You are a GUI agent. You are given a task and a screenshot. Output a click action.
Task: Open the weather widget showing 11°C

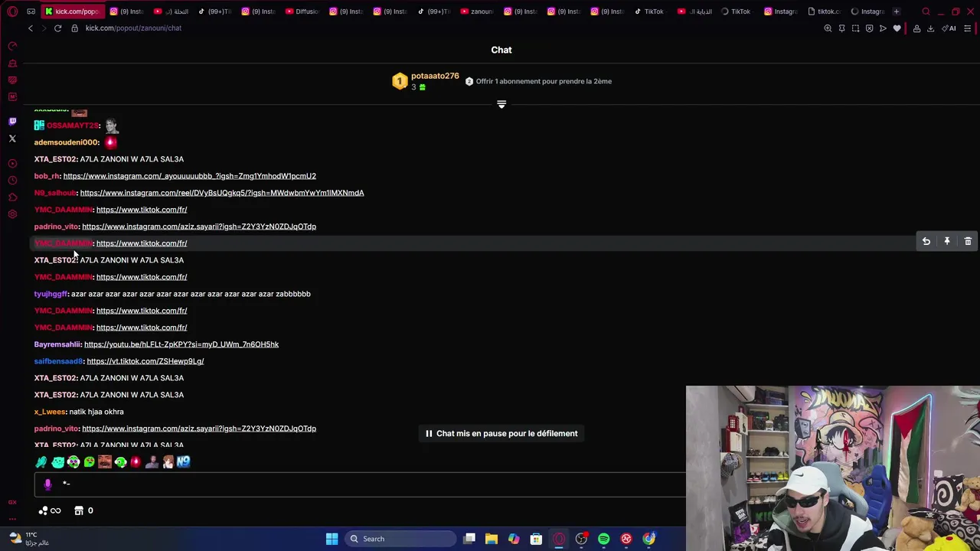(x=28, y=539)
